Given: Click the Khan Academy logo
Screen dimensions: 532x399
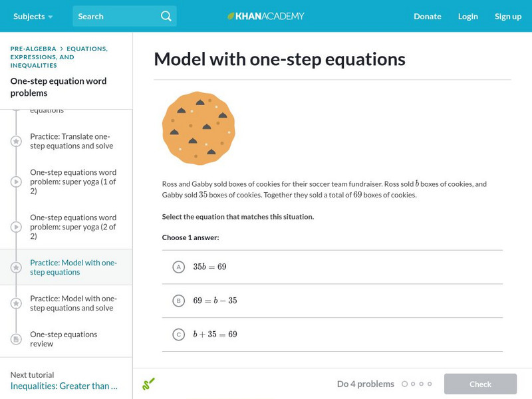Looking at the screenshot, I should pyautogui.click(x=266, y=16).
